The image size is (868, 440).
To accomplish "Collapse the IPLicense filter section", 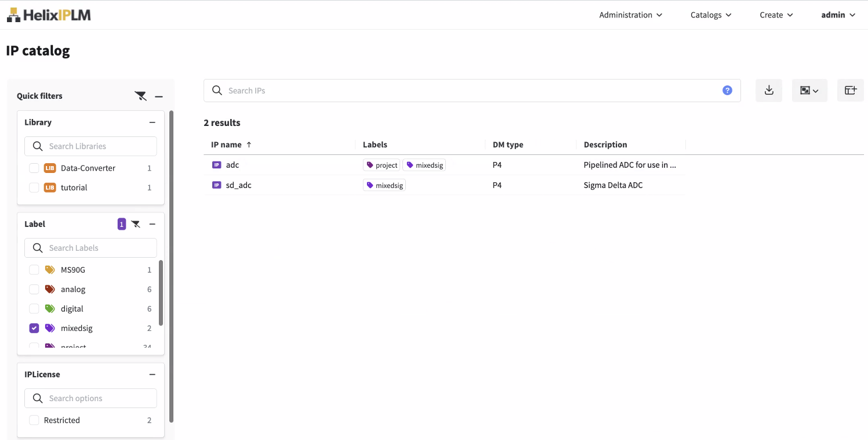I will (x=152, y=375).
